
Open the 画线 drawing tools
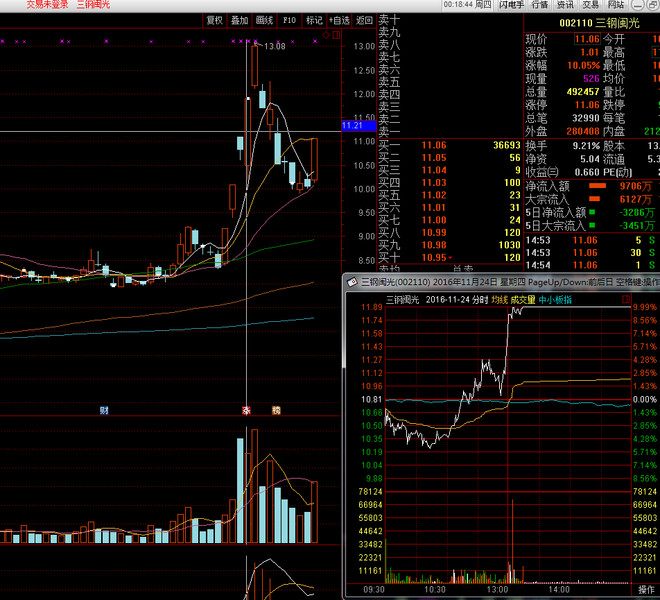(x=264, y=20)
